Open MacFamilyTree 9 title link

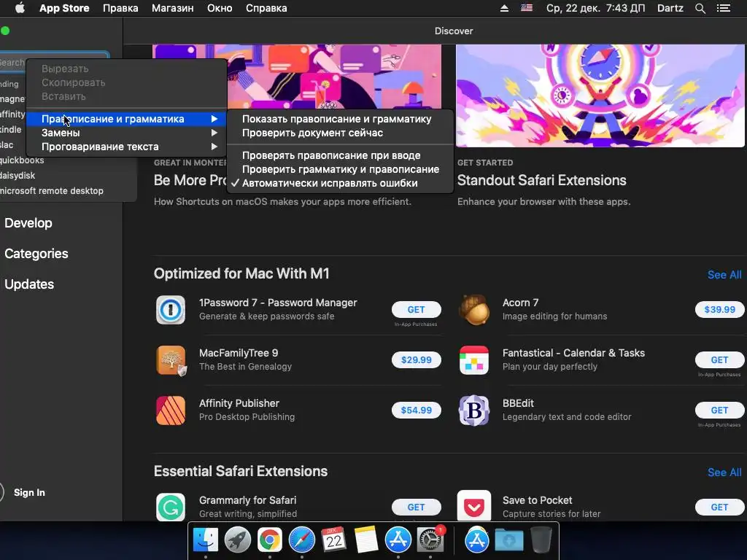tap(239, 353)
